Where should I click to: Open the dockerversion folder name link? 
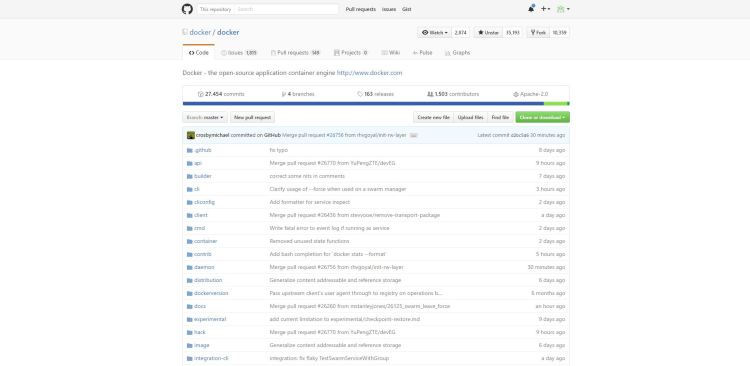[211, 293]
